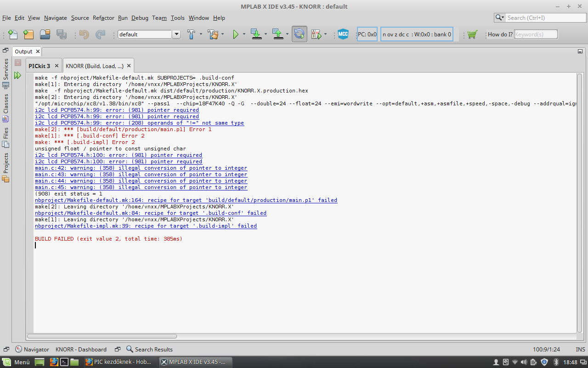Open the Services side panel

(x=6, y=73)
